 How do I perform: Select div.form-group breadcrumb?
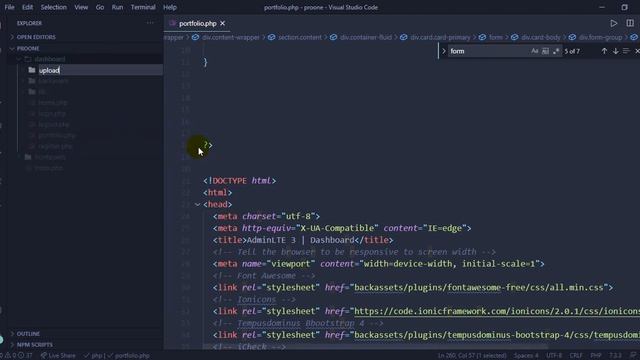coord(600,38)
